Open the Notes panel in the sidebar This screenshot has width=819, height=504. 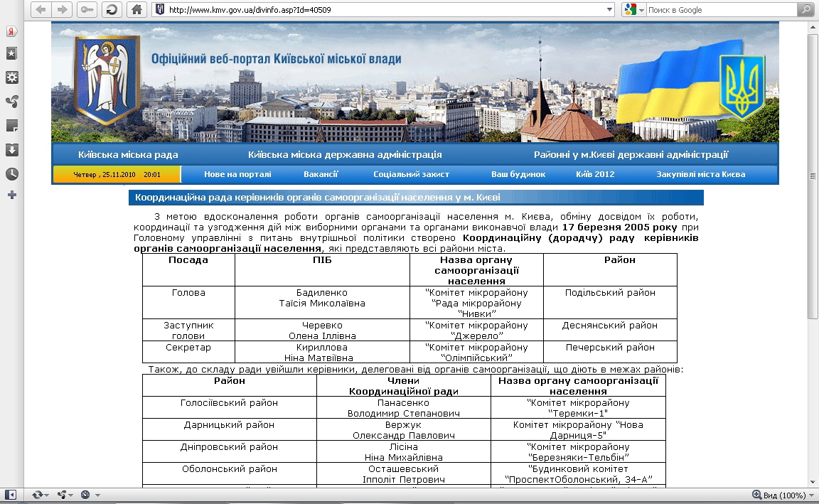tap(11, 125)
